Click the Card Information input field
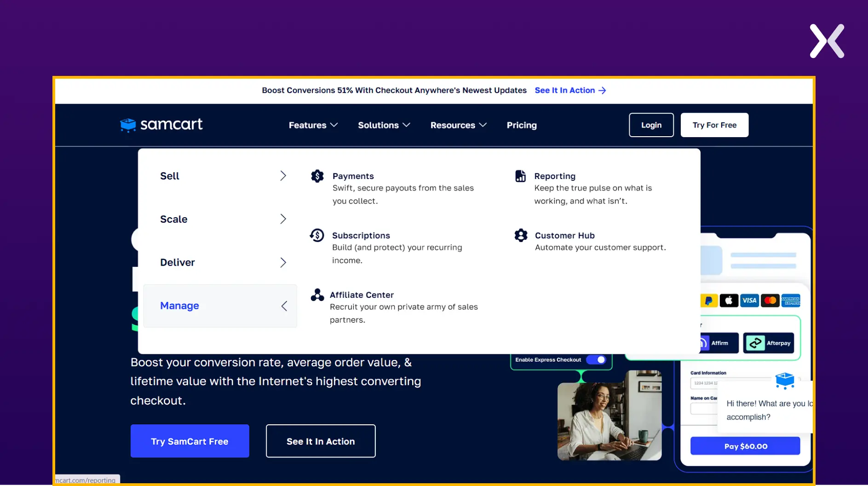Image resolution: width=868 pixels, height=486 pixels. coord(704,383)
